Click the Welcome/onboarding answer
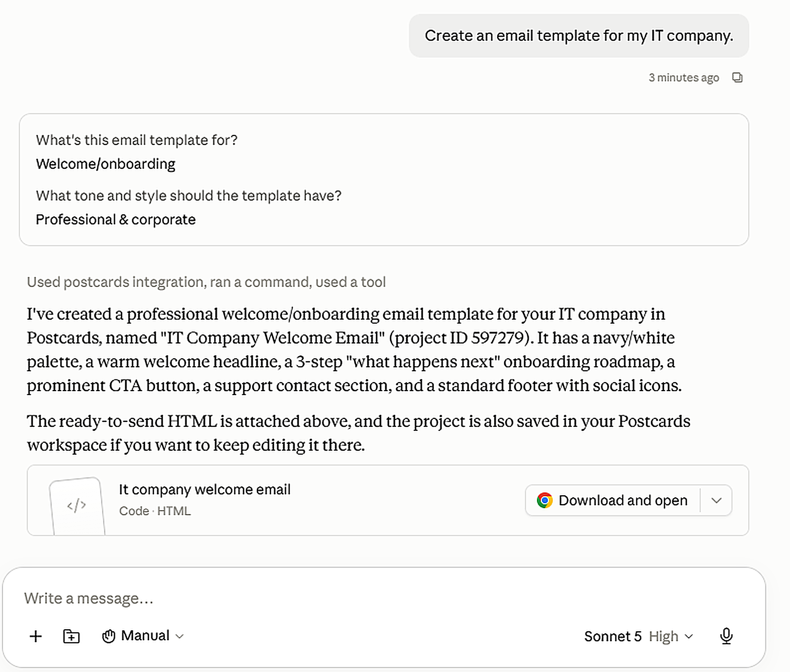Image resolution: width=790 pixels, height=672 pixels. [x=106, y=164]
